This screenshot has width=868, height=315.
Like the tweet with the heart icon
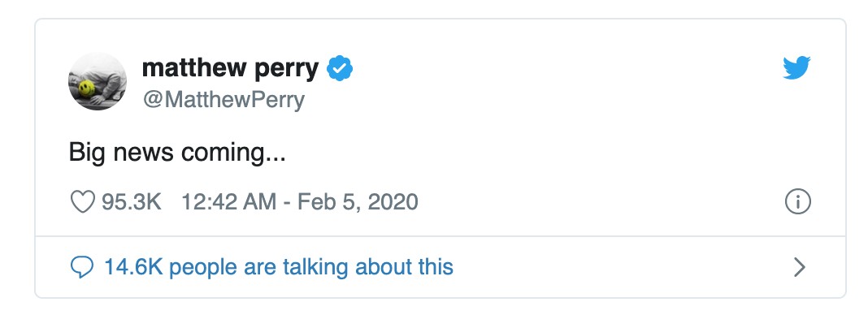82,202
